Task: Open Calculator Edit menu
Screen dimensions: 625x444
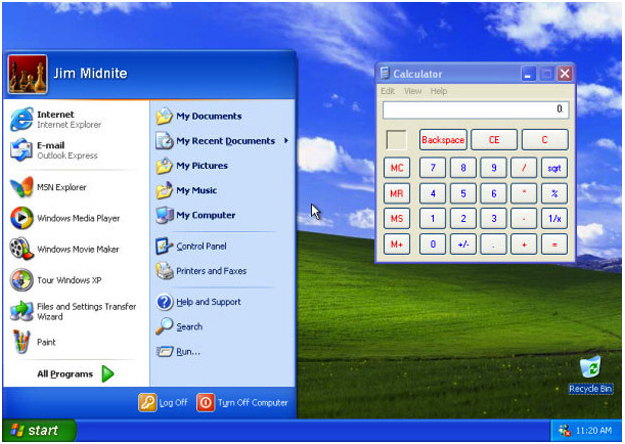Action: tap(387, 91)
